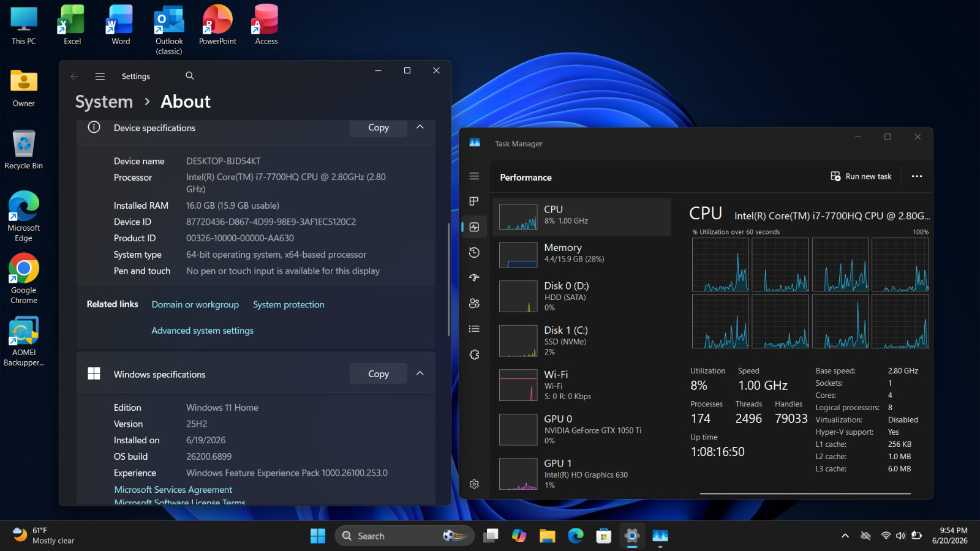Click the This PC desktop icon

24,26
